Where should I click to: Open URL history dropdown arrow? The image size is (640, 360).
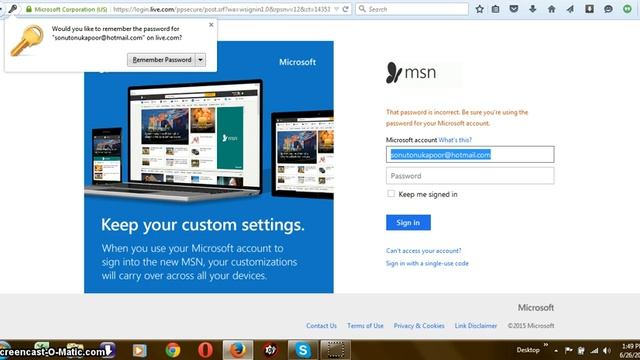point(336,9)
